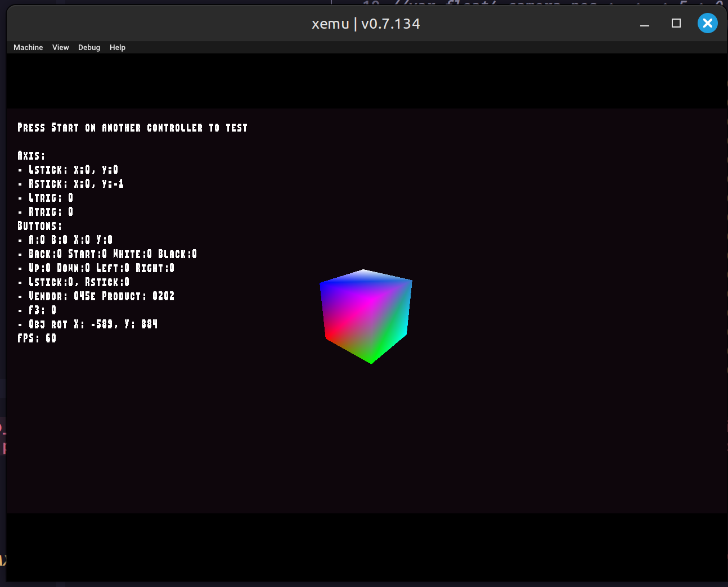The height and width of the screenshot is (587, 728).
Task: Click the xemu v0.7.134 title text
Action: 366,24
